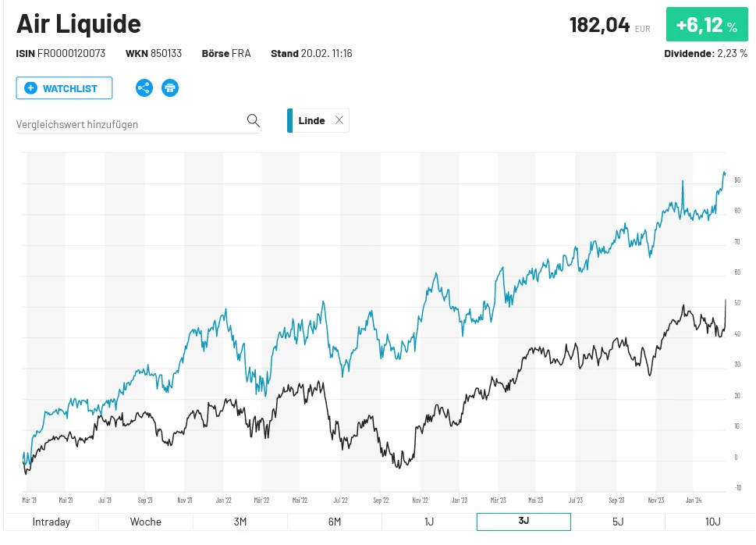
Task: Switch to the 1J chart
Action: click(428, 522)
